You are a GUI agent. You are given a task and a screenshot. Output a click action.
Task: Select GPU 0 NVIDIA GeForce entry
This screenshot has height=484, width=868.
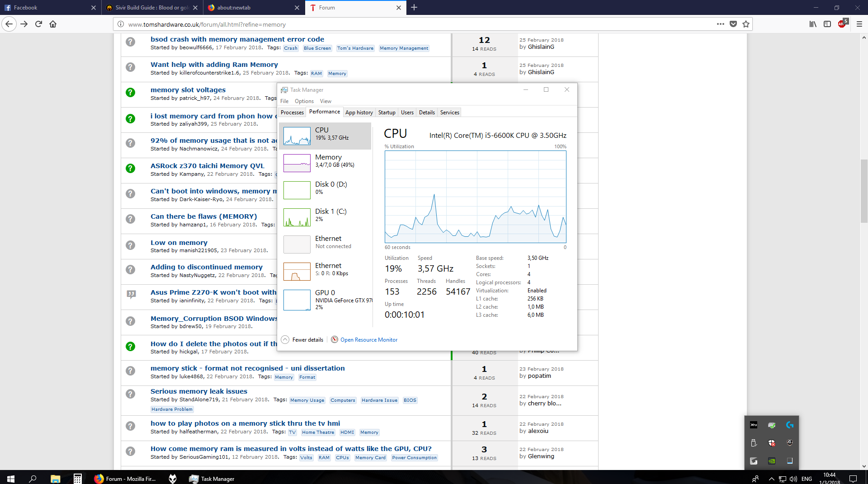[x=325, y=300]
